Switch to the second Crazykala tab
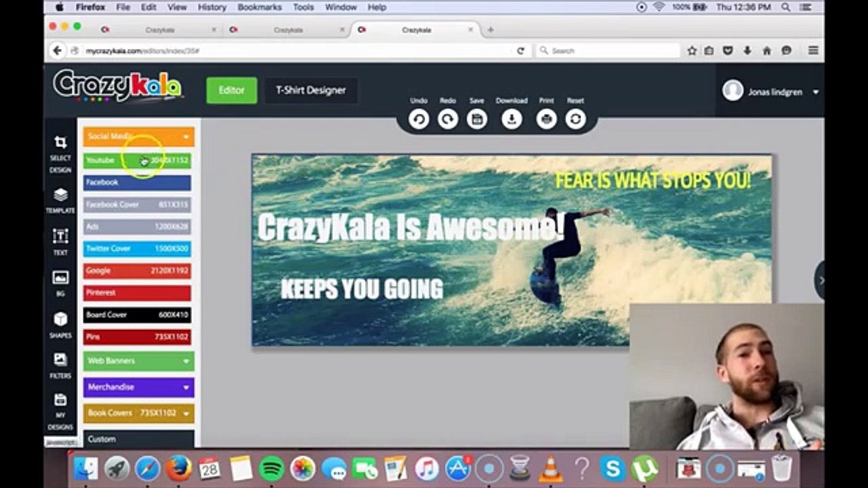Viewport: 868px width, 488px height. [x=288, y=30]
